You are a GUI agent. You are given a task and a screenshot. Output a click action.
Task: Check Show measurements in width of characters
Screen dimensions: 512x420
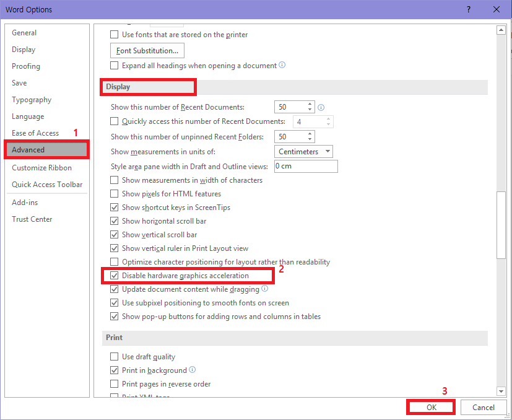click(115, 180)
